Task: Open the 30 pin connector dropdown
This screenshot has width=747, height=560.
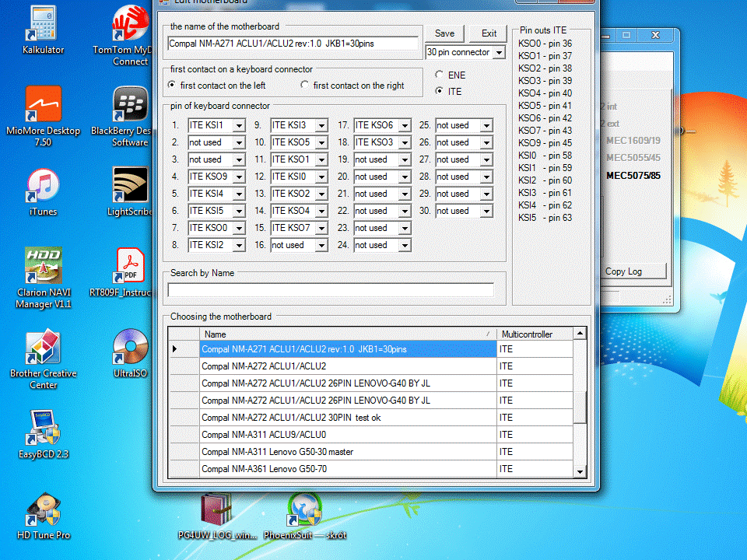Action: coord(499,52)
